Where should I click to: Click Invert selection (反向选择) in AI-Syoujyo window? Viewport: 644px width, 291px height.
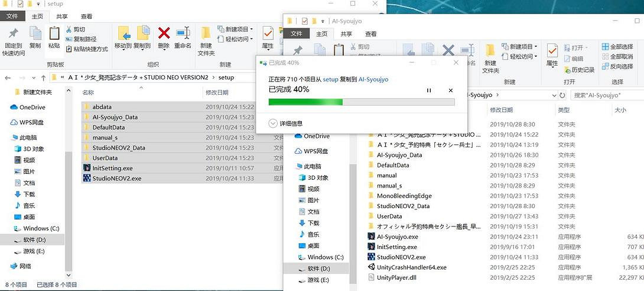(617, 66)
